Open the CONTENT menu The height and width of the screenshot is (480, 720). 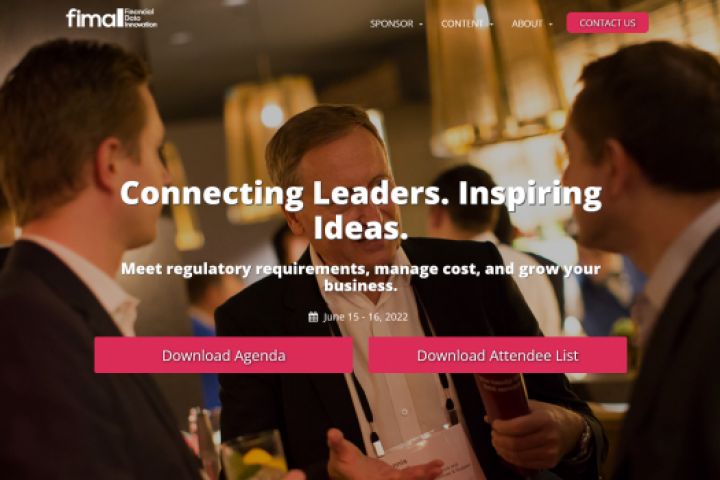462,23
